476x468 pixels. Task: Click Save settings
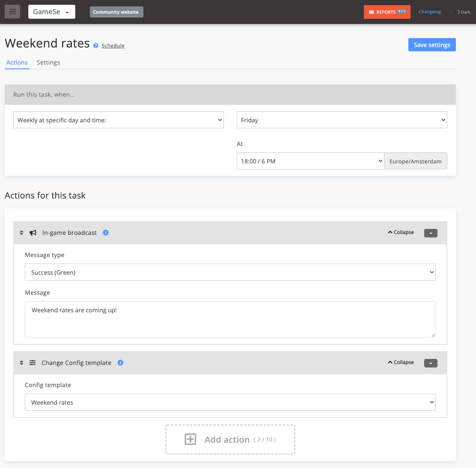[x=431, y=45]
